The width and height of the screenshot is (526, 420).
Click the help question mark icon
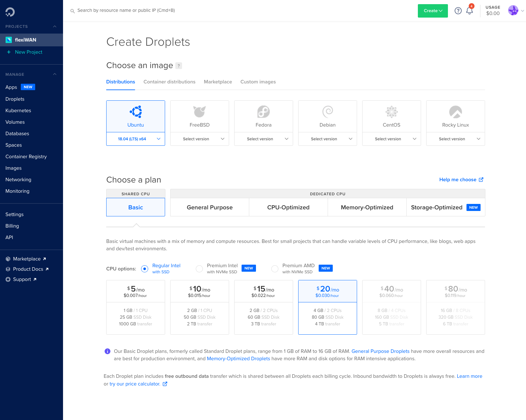click(458, 11)
